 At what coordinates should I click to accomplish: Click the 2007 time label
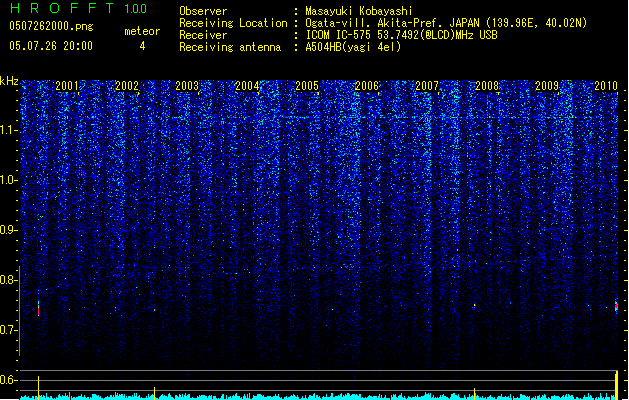pos(427,85)
